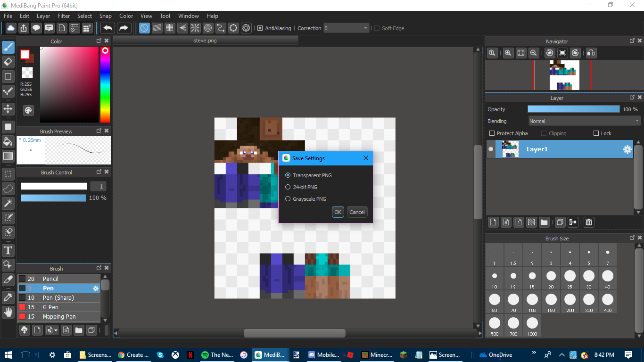Undock the Brush Size panel
This screenshot has height=362, width=644.
(632, 238)
